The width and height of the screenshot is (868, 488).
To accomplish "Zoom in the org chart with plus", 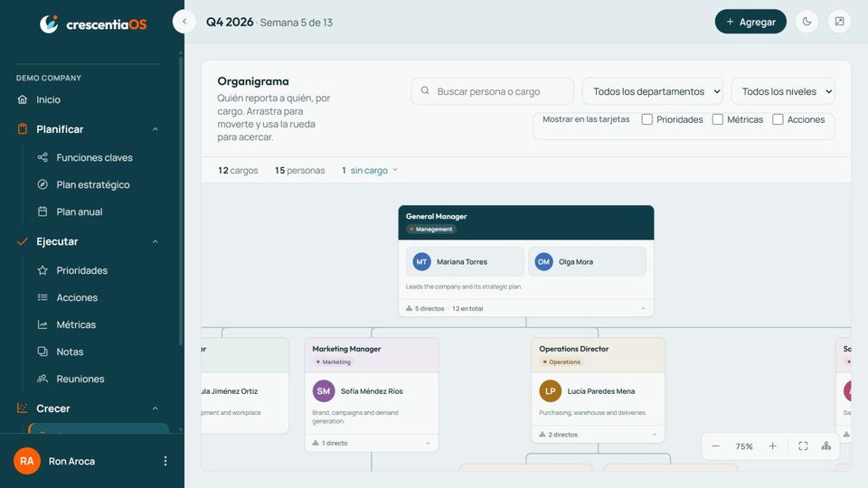I will (x=773, y=446).
